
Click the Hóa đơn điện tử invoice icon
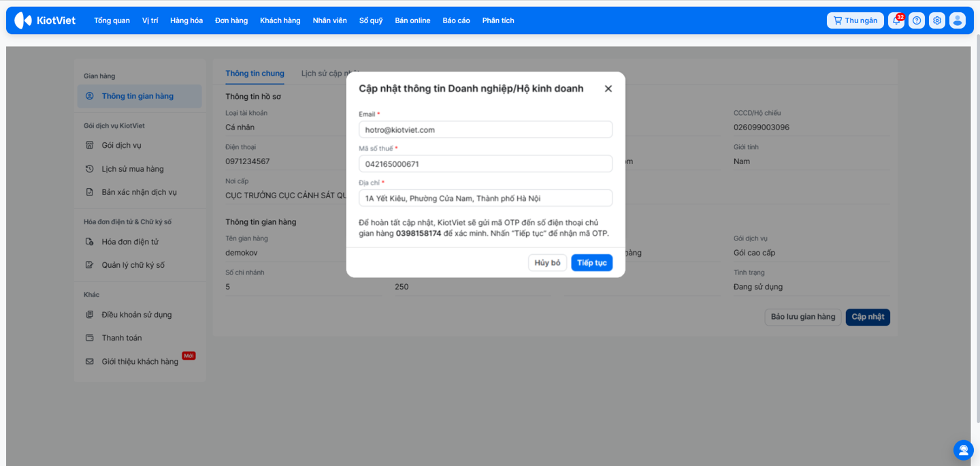pos(89,242)
